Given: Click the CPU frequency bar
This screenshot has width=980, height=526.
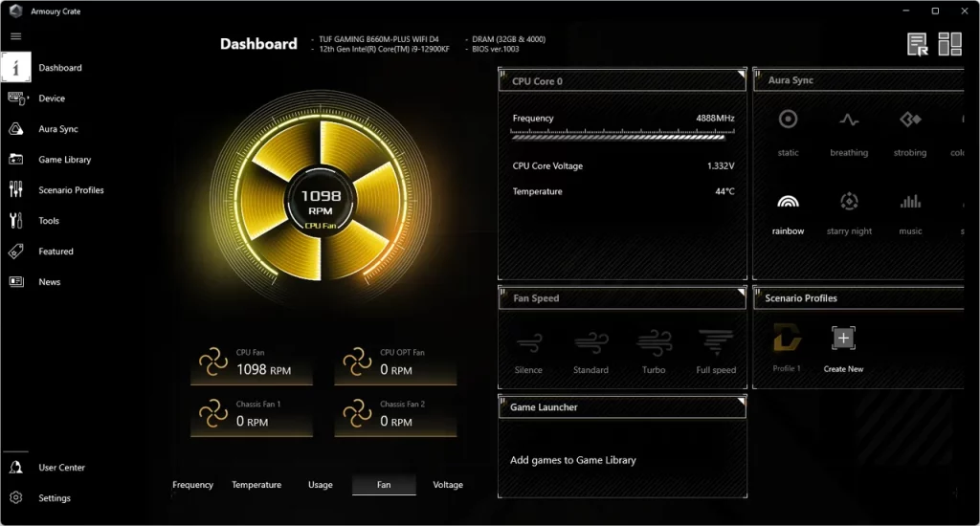Looking at the screenshot, I should click(622, 134).
